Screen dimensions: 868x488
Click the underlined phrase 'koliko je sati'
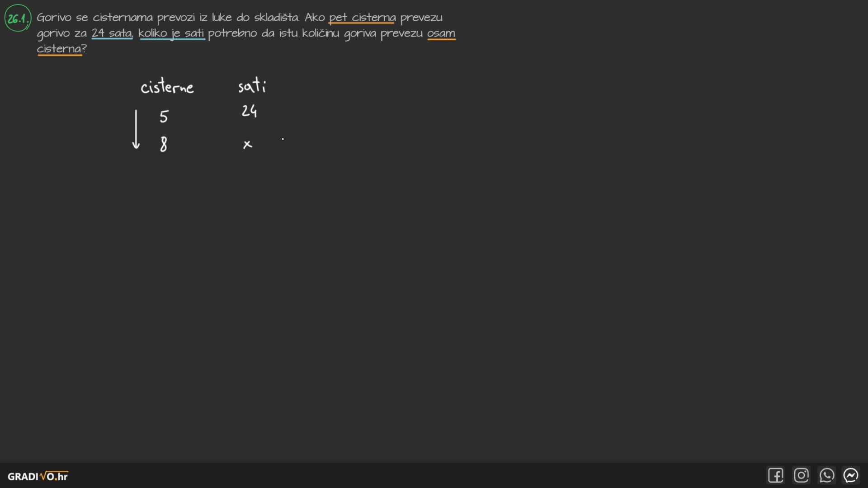(x=171, y=33)
